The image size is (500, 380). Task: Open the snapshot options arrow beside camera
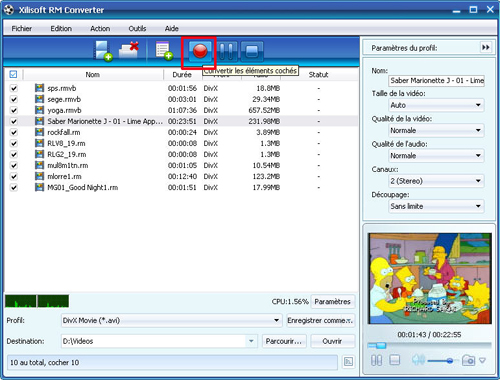482,360
